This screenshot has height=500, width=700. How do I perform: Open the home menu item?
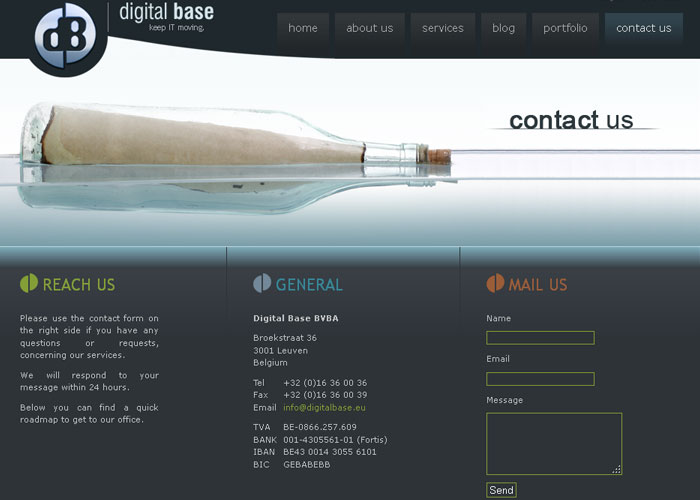pos(303,28)
